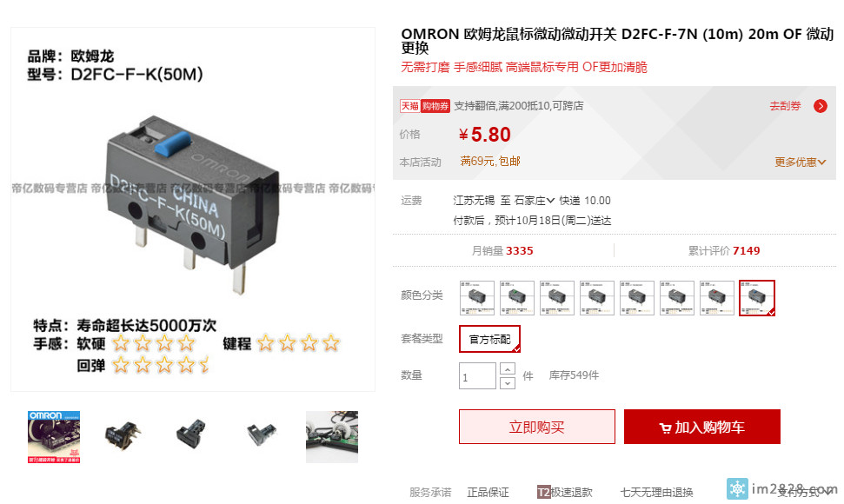This screenshot has width=844, height=504.
Task: Show the OMRON box thumbnail image
Action: 54,437
